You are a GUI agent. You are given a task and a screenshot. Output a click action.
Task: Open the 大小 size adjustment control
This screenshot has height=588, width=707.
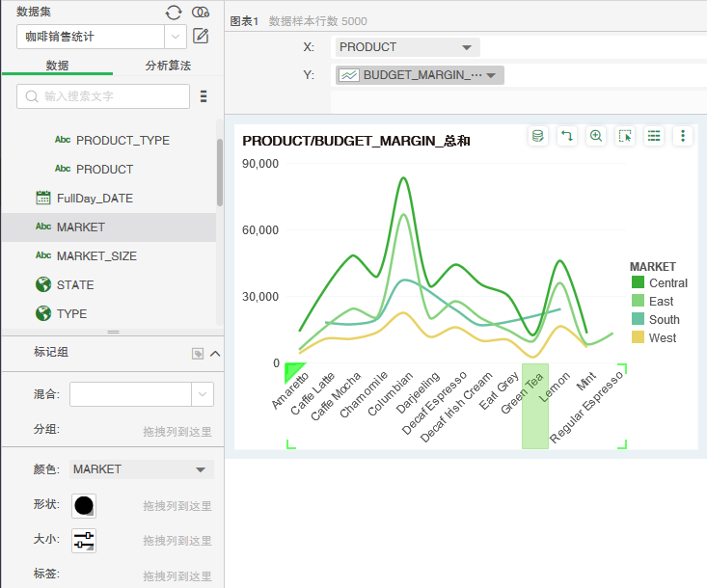pos(85,541)
